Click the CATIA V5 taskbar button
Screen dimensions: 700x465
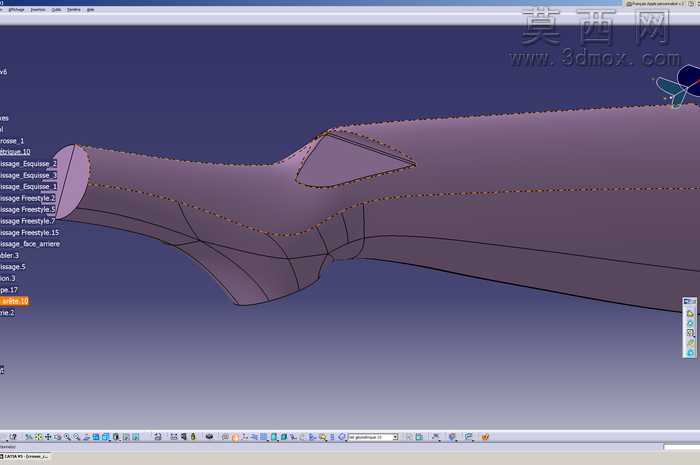click(25, 457)
